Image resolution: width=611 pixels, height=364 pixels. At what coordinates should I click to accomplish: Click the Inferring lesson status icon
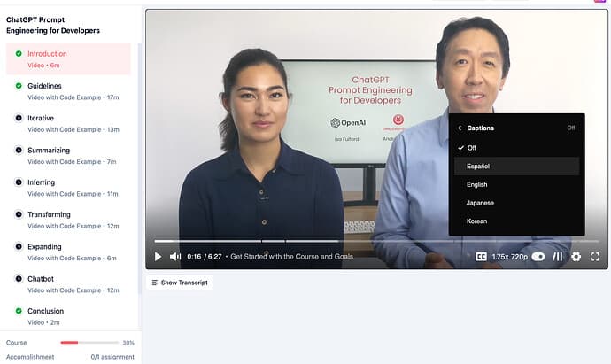click(x=19, y=182)
